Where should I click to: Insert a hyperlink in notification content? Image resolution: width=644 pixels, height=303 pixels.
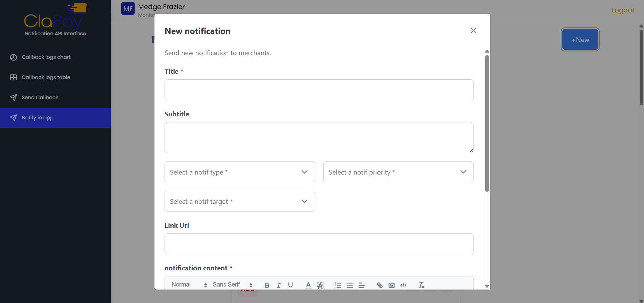(379, 285)
